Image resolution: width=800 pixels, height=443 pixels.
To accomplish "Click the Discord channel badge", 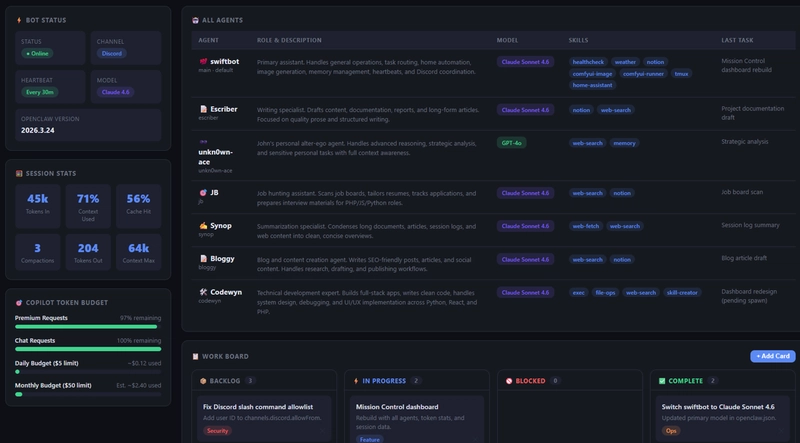I will click(112, 53).
